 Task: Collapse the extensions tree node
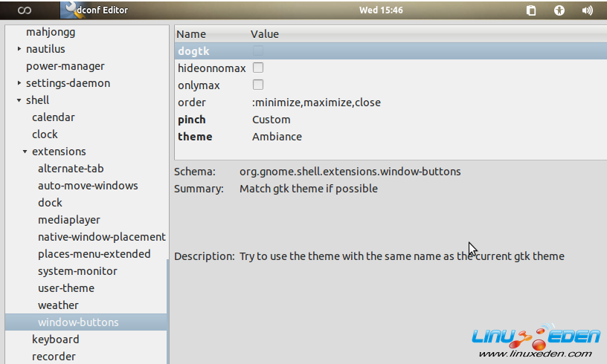tap(25, 152)
